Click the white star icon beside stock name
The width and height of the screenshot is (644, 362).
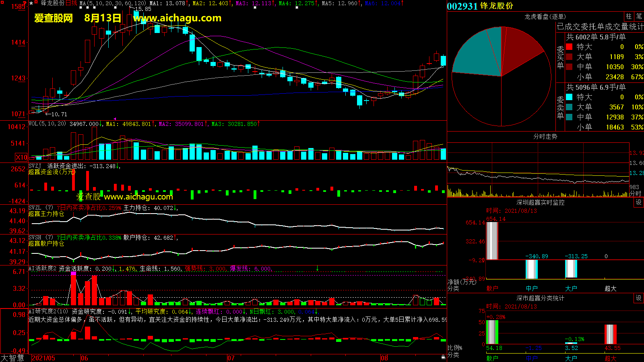[31, 3]
